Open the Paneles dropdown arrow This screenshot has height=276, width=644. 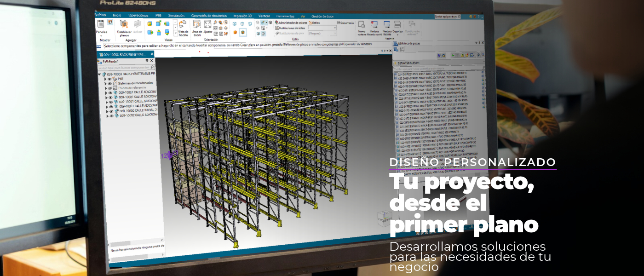point(101,36)
